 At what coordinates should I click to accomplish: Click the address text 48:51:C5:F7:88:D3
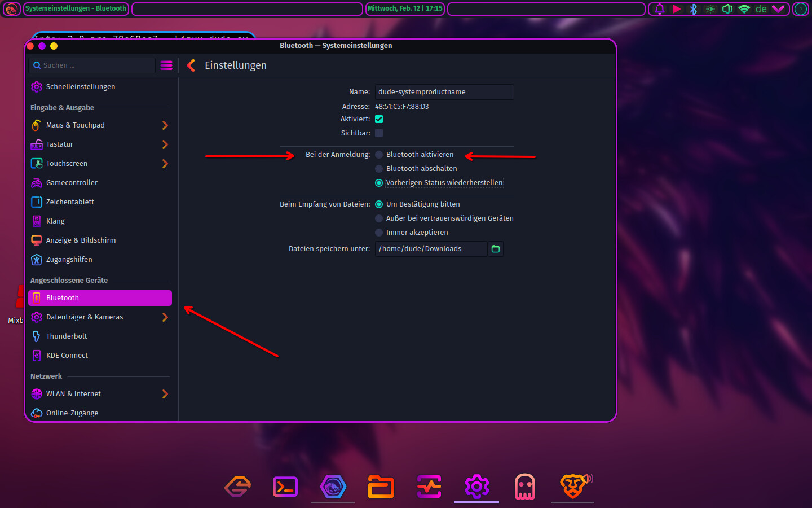[402, 107]
